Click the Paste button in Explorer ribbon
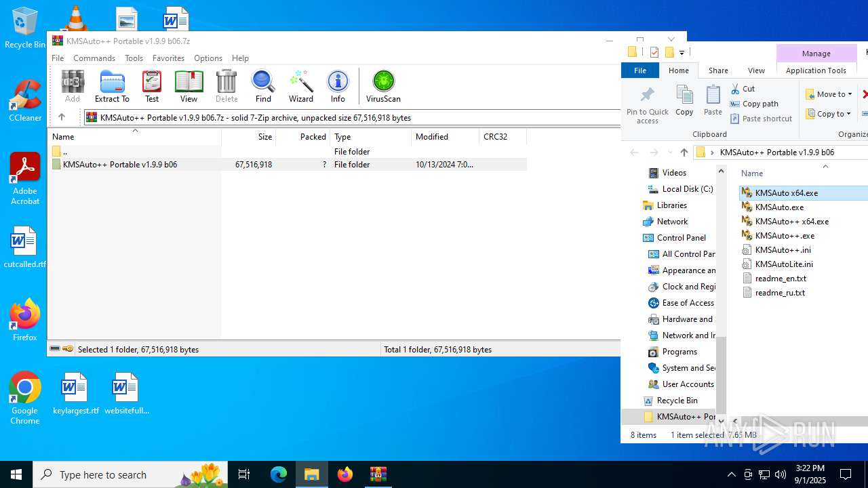Screen dimensions: 868x488 [713, 100]
